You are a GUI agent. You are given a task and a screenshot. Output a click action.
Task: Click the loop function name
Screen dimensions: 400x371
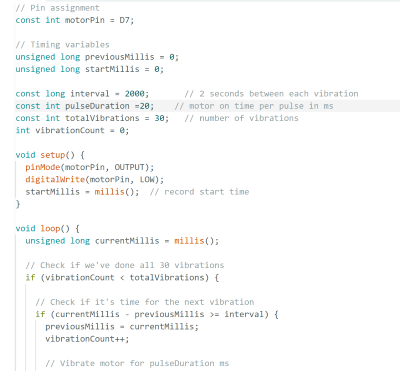[50, 229]
